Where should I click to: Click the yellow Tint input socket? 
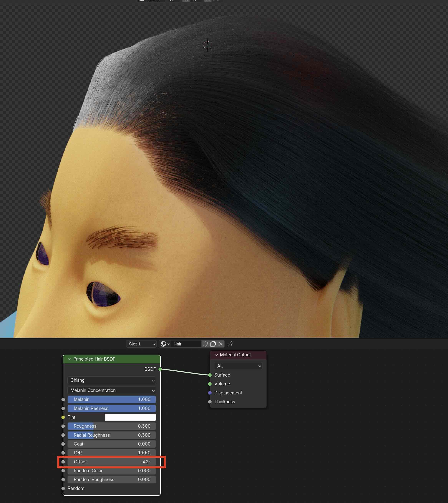pyautogui.click(x=63, y=417)
